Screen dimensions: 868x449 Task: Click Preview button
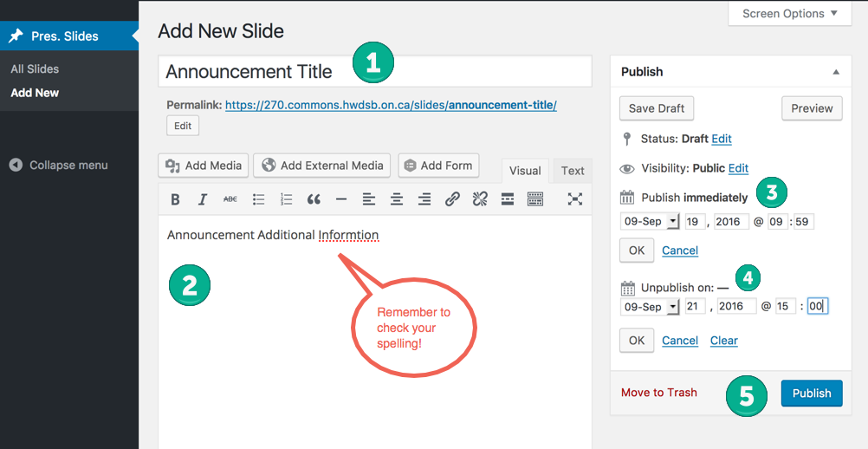[x=812, y=108]
